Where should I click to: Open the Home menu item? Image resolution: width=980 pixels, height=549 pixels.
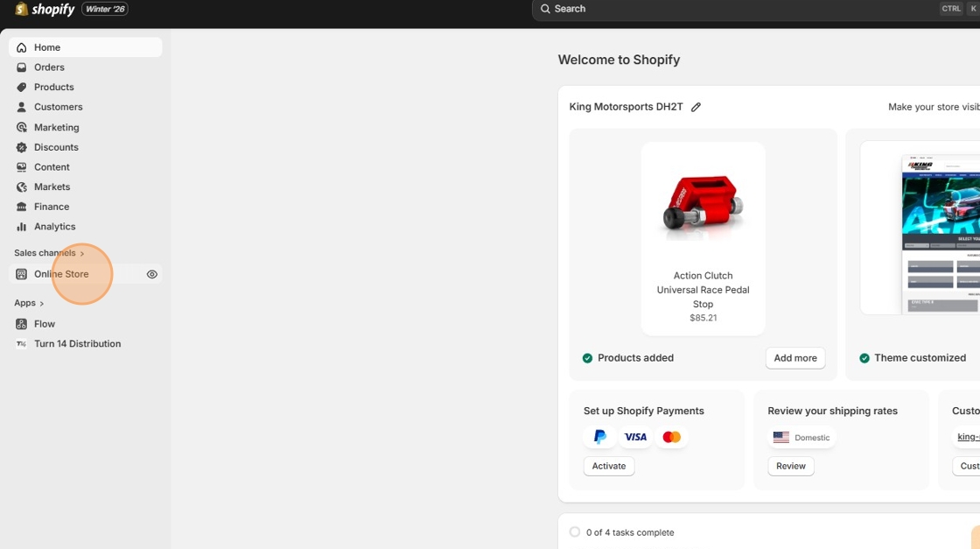86,47
